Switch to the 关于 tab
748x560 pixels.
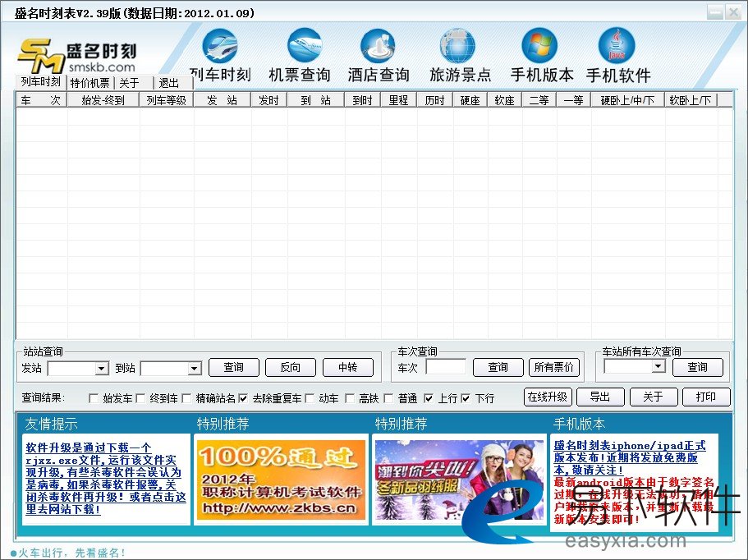[134, 83]
